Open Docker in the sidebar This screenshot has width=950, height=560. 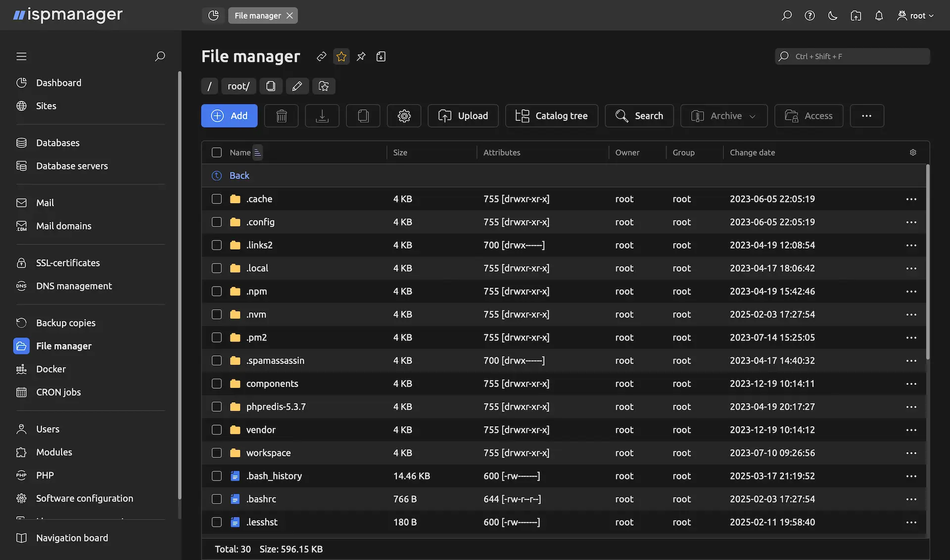[x=50, y=369]
